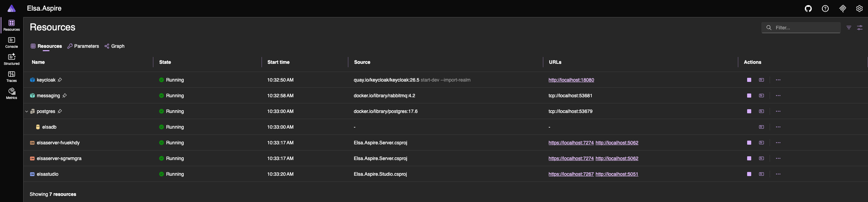
Task: Select messaging URL tcp://localhost:53681
Action: click(x=570, y=96)
